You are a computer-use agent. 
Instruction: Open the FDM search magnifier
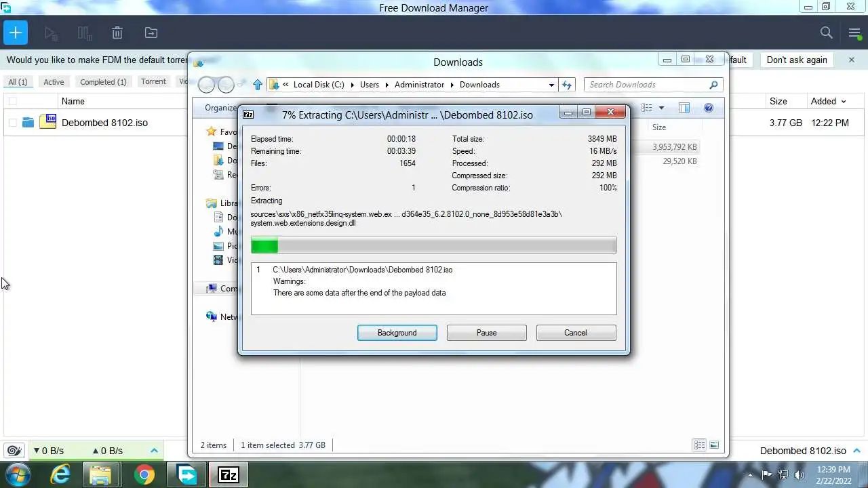click(826, 33)
